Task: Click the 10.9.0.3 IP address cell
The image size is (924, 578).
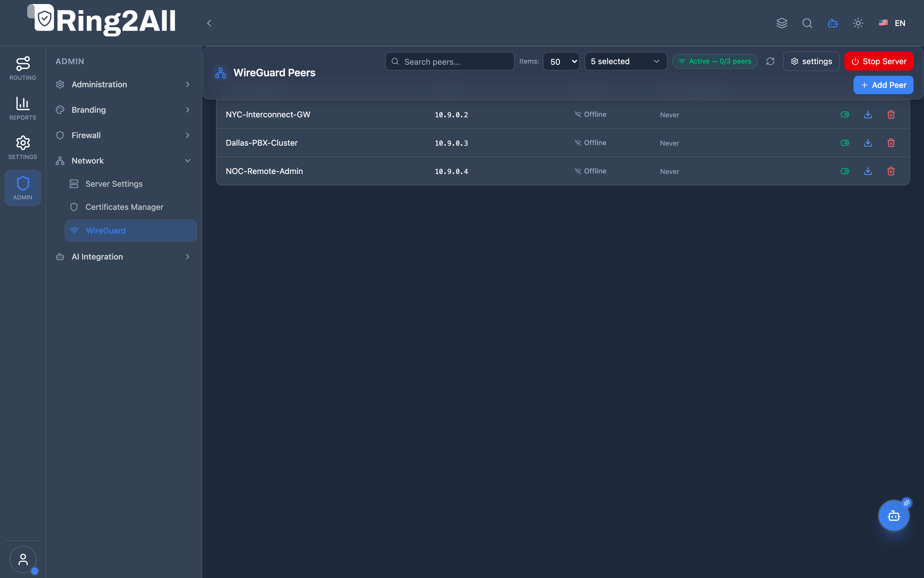Action: pos(451,143)
